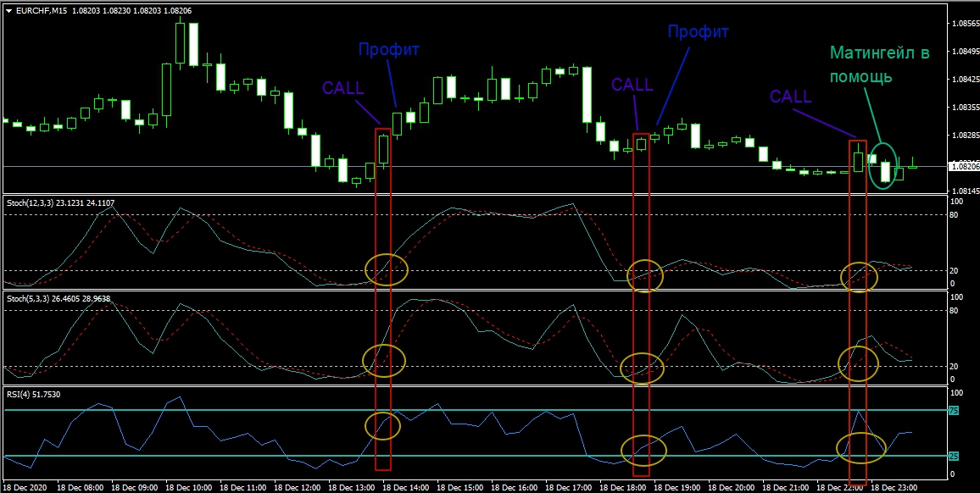Click the 18 Dec 18:00 time axis label

pos(623,488)
